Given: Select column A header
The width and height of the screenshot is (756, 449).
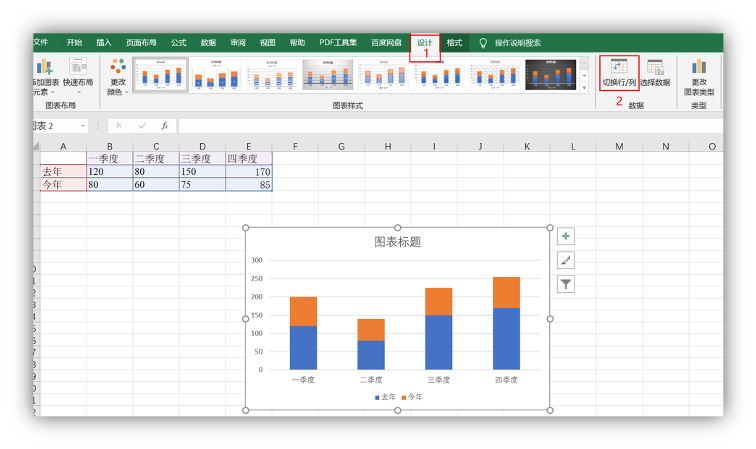Looking at the screenshot, I should tap(63, 146).
